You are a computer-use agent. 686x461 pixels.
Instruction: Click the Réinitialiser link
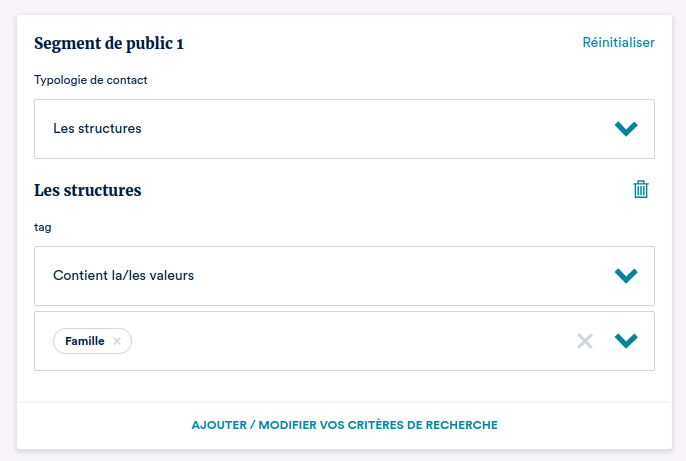pos(618,43)
